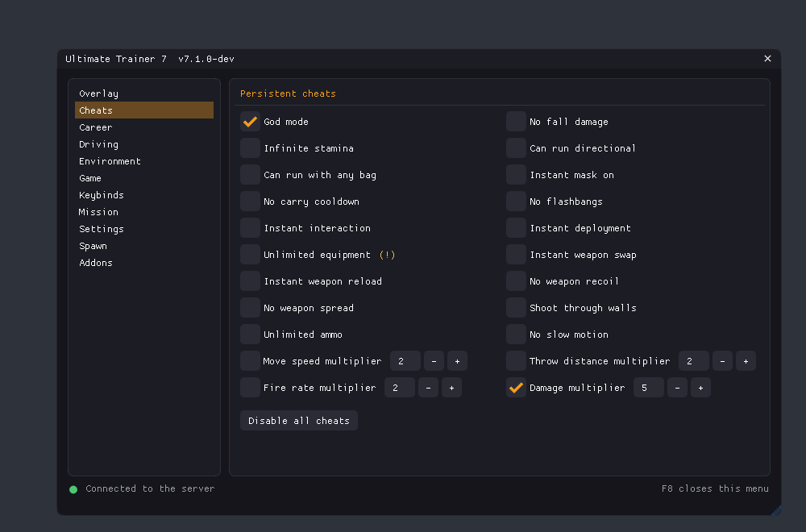Open the Spawn section
Screen dimensions: 806x532
click(x=144, y=246)
